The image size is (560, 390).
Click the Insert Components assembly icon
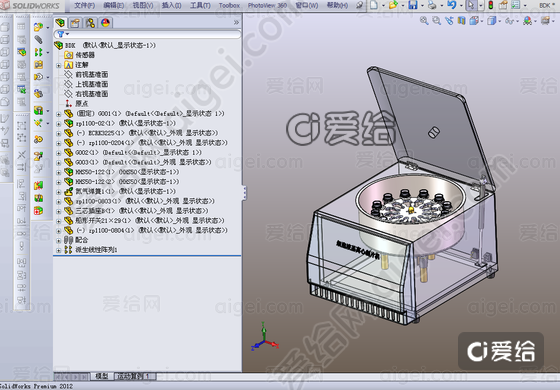(x=38, y=27)
